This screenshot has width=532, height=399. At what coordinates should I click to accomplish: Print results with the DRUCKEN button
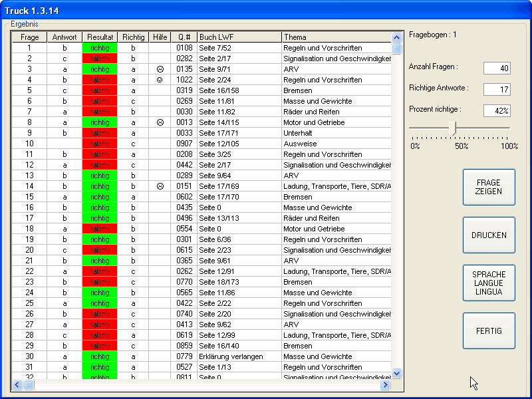[489, 235]
